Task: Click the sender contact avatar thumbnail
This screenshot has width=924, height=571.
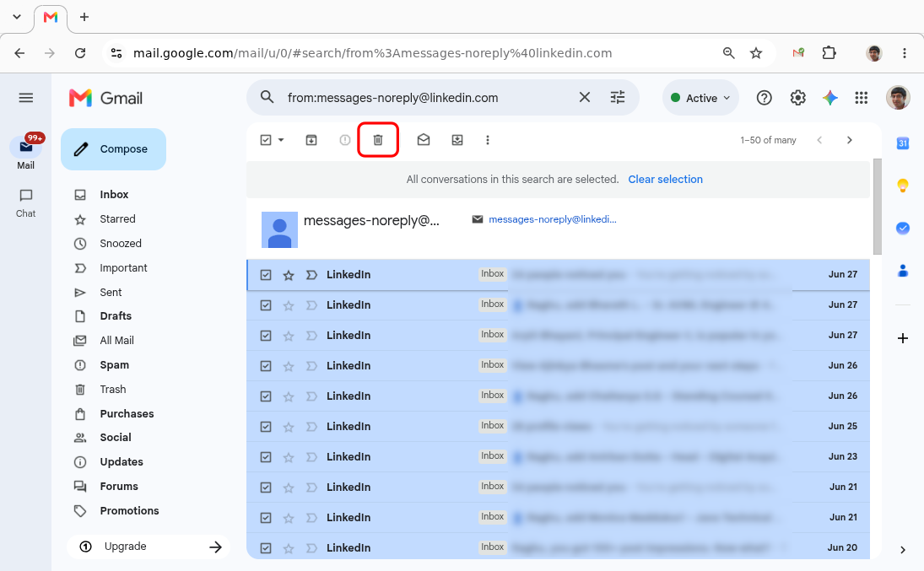Action: 279,229
